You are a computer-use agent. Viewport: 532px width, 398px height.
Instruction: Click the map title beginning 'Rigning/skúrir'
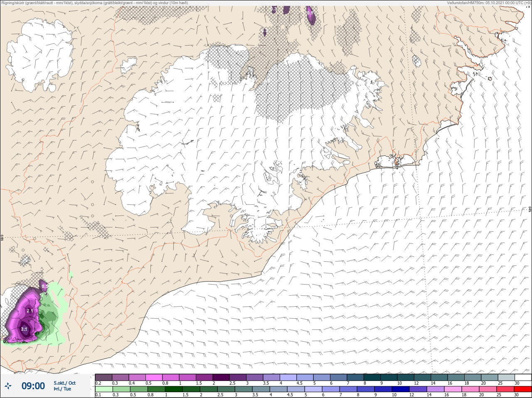[x=95, y=2]
